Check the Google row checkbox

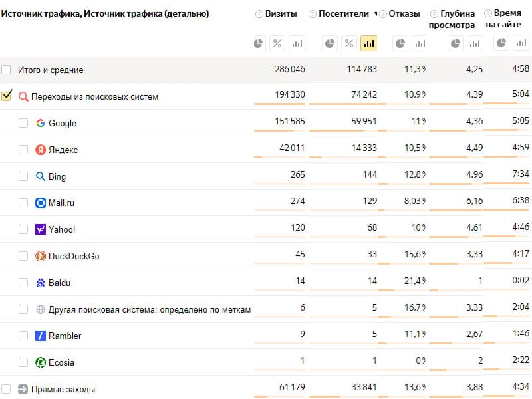(x=23, y=123)
